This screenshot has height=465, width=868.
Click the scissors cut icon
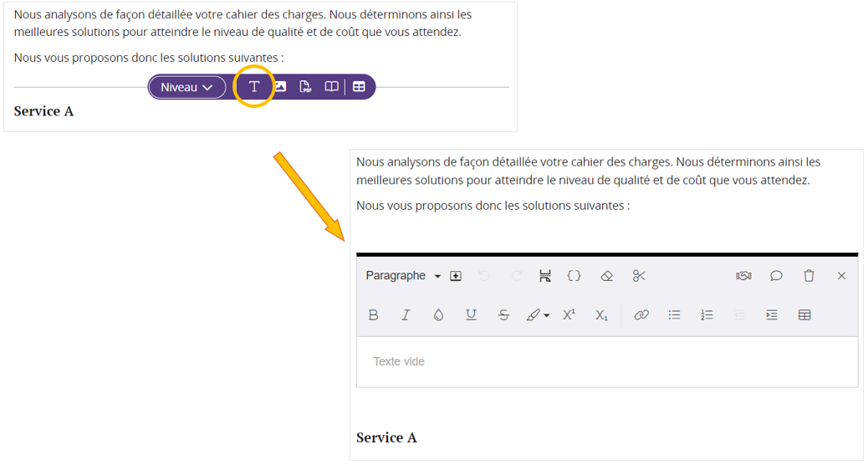640,276
